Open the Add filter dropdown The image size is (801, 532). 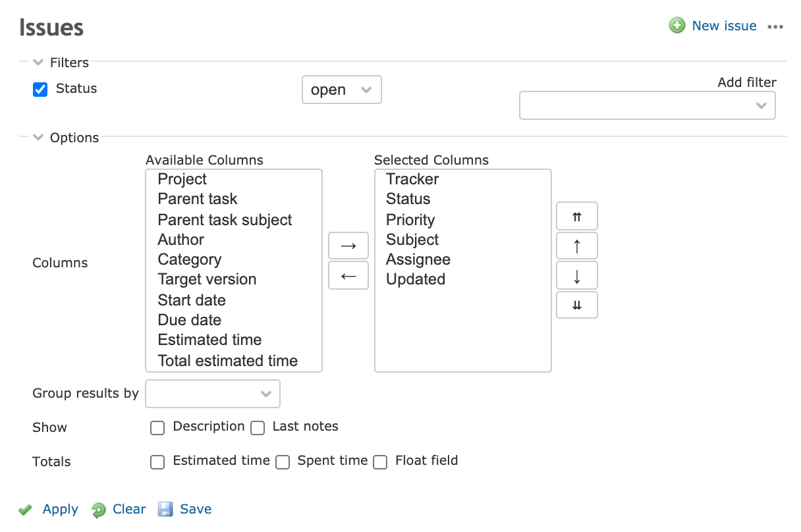(x=648, y=105)
